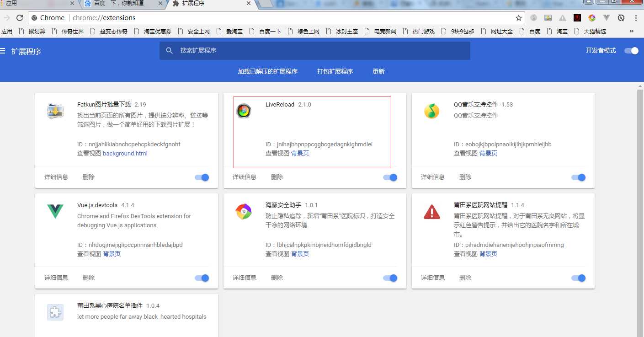Open 详细信息 for Vue.js devtools

tap(56, 278)
